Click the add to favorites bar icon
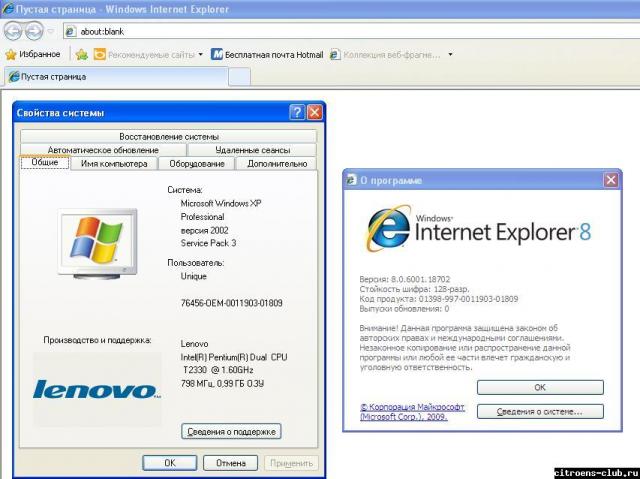Screen dimensions: 640x479 tap(82, 54)
